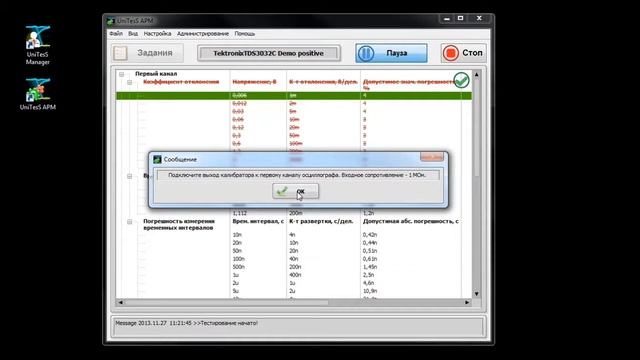The height and width of the screenshot is (360, 640).
Task: Click the Задания button
Action: [x=147, y=53]
